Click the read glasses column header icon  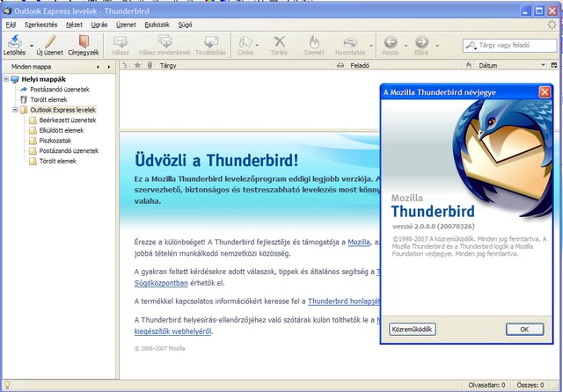pyautogui.click(x=340, y=65)
